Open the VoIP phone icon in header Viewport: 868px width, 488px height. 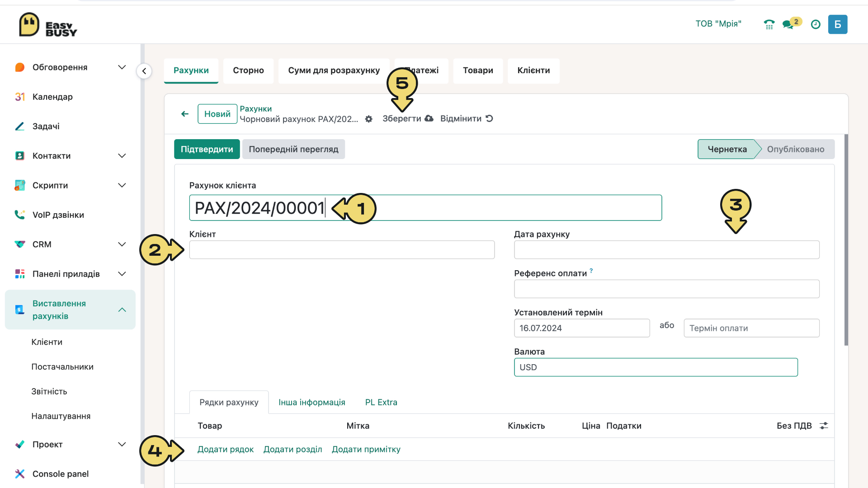(x=769, y=24)
